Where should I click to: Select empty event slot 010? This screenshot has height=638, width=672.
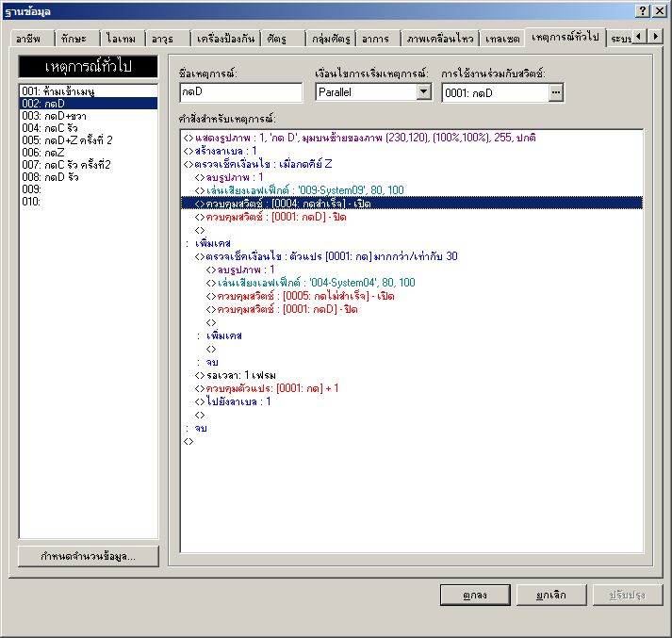pos(89,202)
